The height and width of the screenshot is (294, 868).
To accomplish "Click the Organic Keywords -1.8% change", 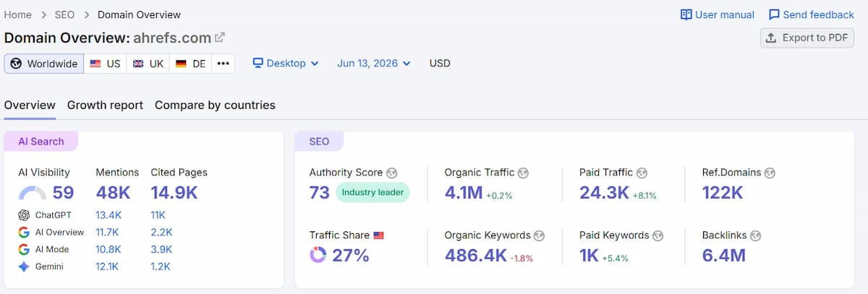I will 522,258.
